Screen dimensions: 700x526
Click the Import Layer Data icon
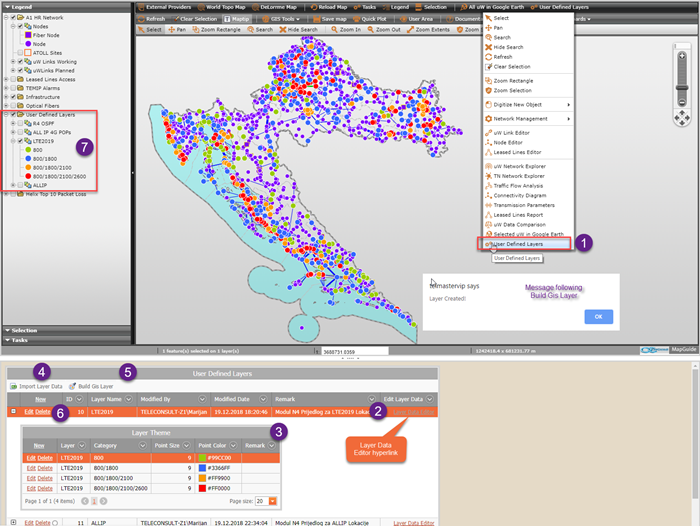(13, 386)
